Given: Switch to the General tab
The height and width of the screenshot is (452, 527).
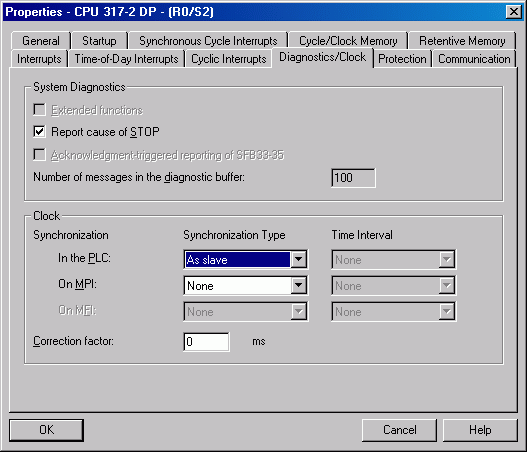Looking at the screenshot, I should [41, 41].
